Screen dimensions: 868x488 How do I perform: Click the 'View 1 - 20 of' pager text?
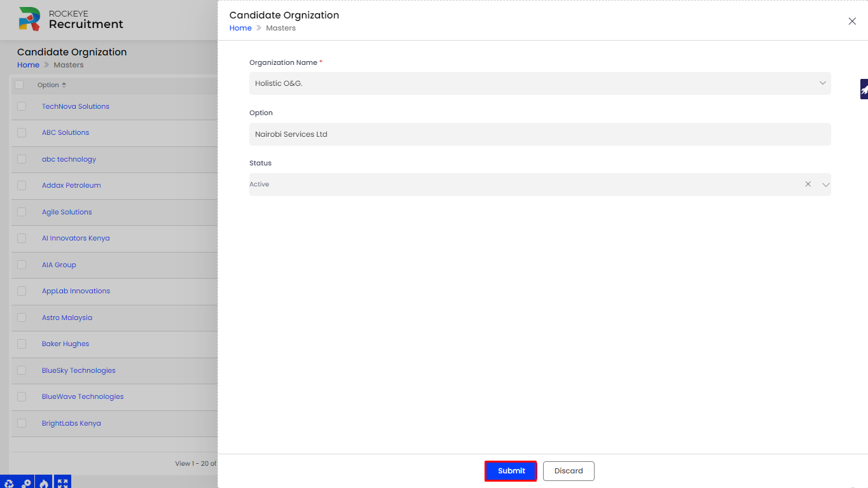click(x=196, y=463)
